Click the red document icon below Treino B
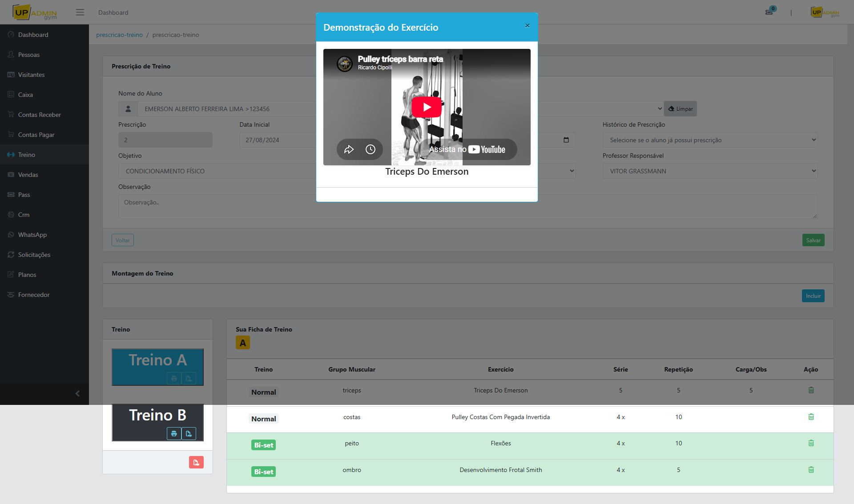This screenshot has height=504, width=854. [x=196, y=462]
